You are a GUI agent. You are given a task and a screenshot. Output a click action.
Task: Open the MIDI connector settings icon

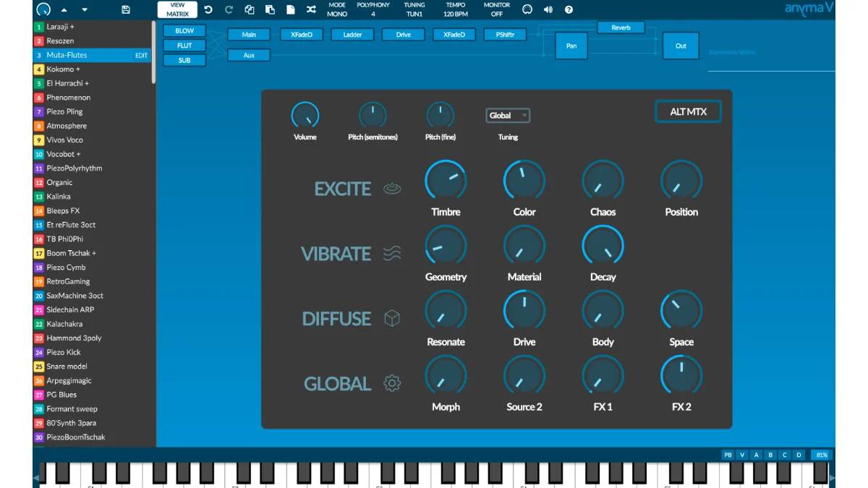tap(527, 9)
